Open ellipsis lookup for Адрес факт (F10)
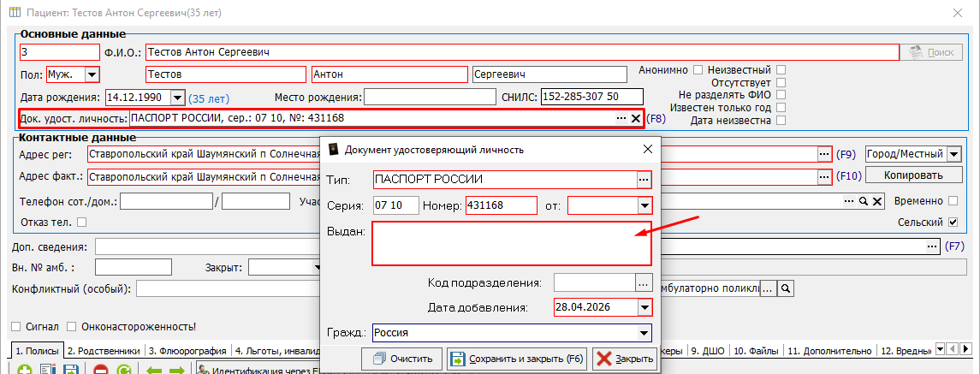980x374 pixels. [x=823, y=177]
